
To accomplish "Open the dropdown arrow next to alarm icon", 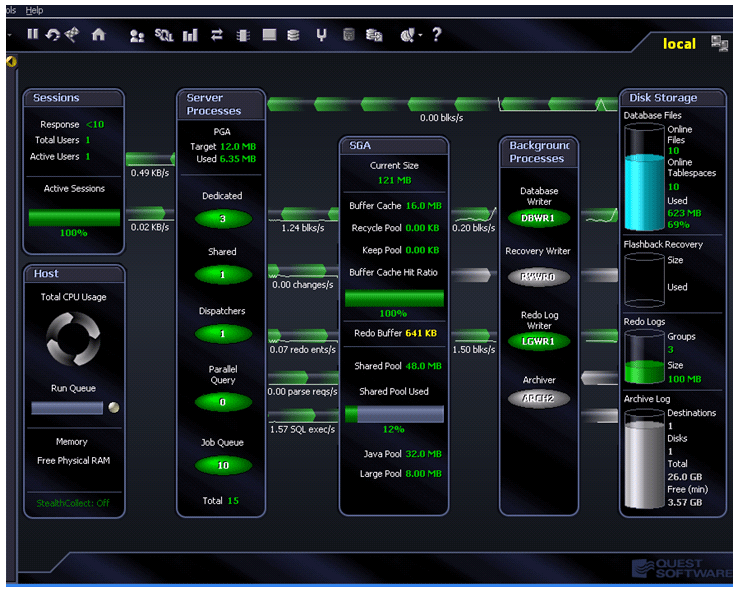I will coord(421,35).
